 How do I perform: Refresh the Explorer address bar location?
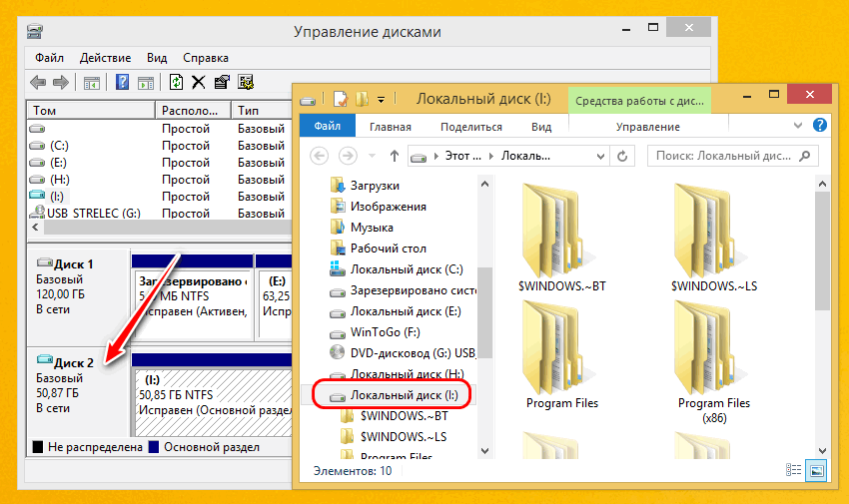tap(623, 157)
